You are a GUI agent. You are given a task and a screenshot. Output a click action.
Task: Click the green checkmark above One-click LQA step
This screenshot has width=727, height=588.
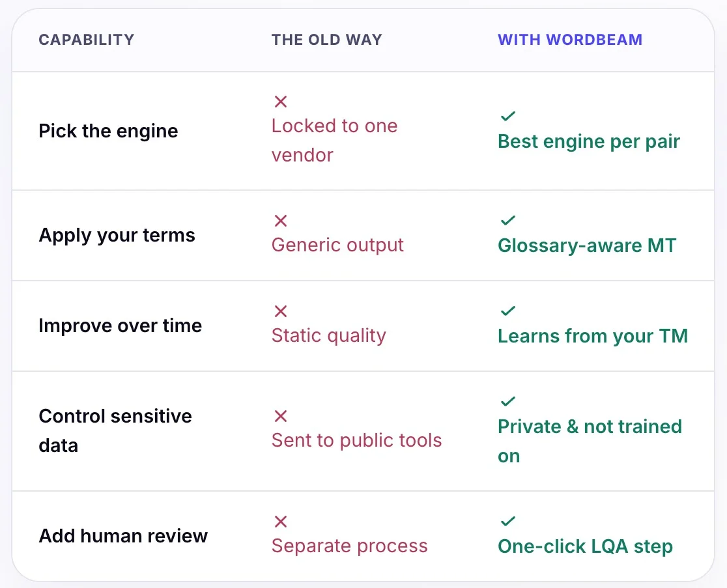[x=508, y=522]
